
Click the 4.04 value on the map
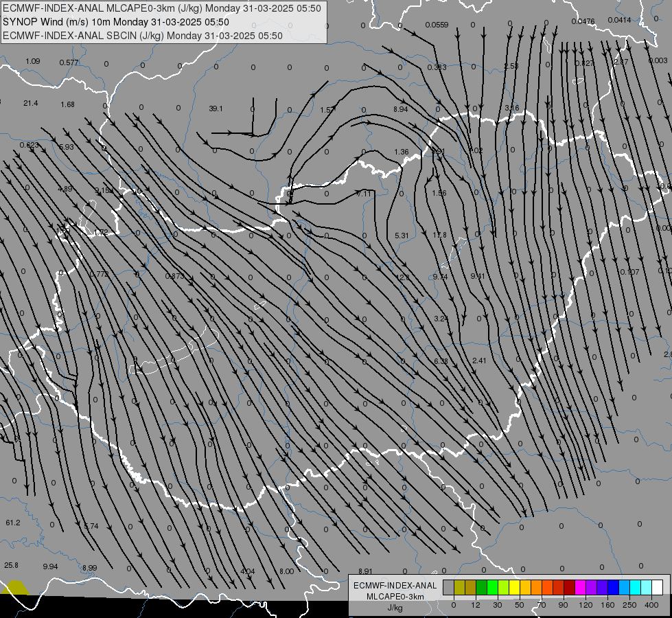pos(248,571)
